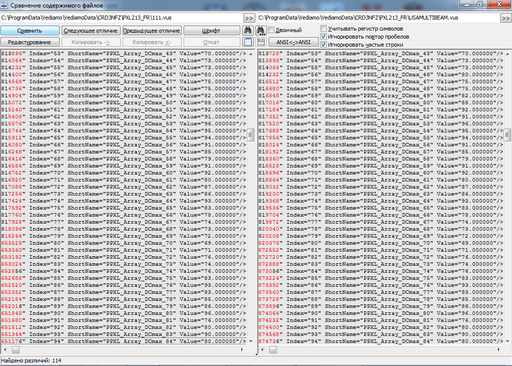Open the right file browse >> button
512x366 pixels.
pos(506,18)
